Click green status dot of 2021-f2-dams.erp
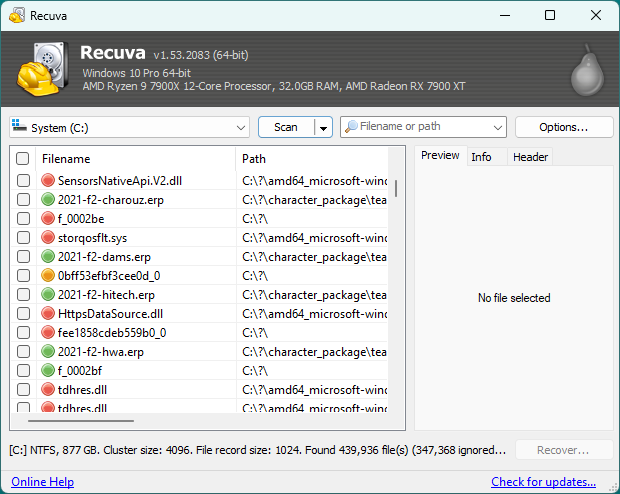This screenshot has height=494, width=620. 48,256
